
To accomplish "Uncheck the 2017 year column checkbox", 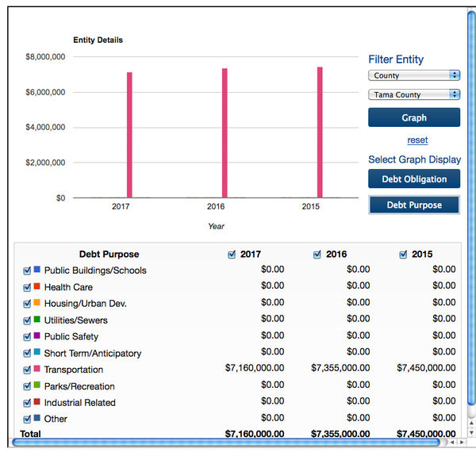I will pos(232,255).
